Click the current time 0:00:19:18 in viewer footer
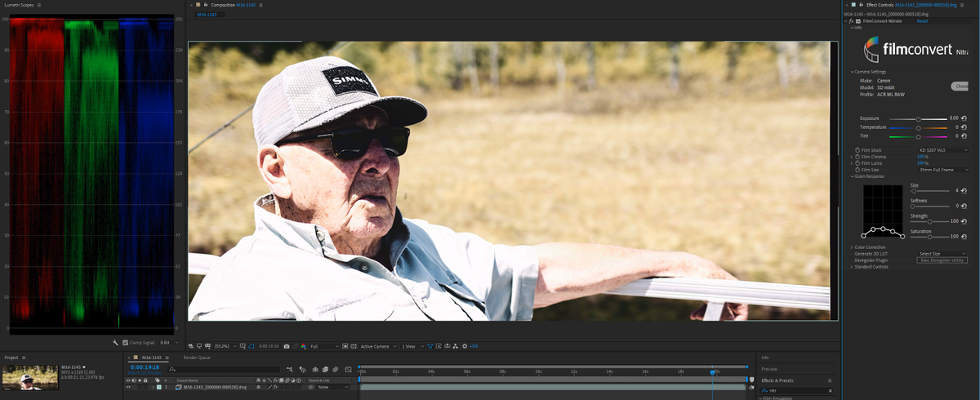Screen dimensions: 980x400 click(x=269, y=346)
